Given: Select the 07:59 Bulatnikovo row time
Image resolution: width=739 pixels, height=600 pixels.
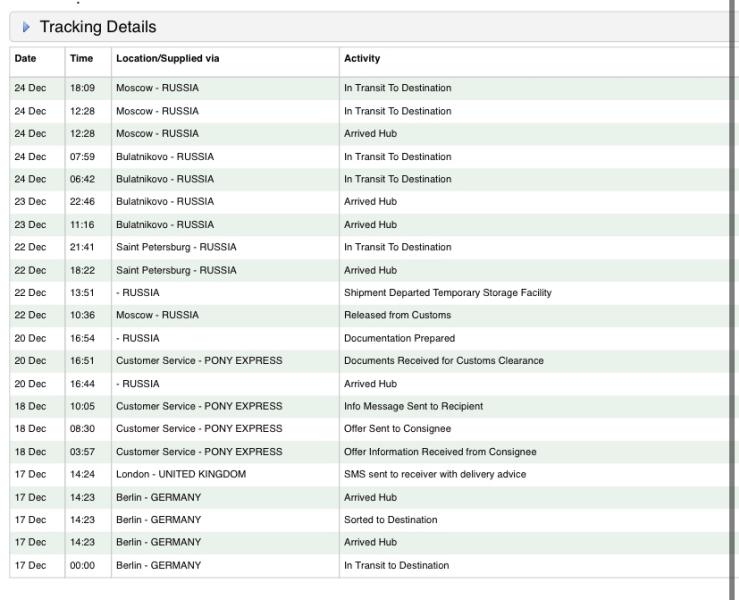Looking at the screenshot, I should click(x=81, y=156).
